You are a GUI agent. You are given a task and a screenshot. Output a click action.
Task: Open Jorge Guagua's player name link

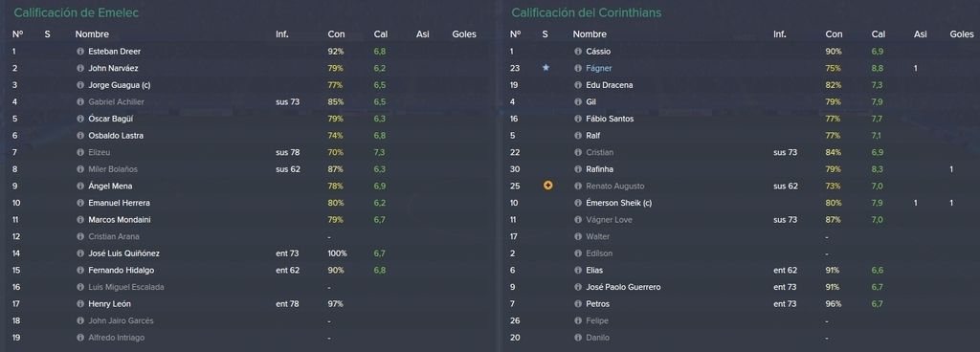[120, 85]
